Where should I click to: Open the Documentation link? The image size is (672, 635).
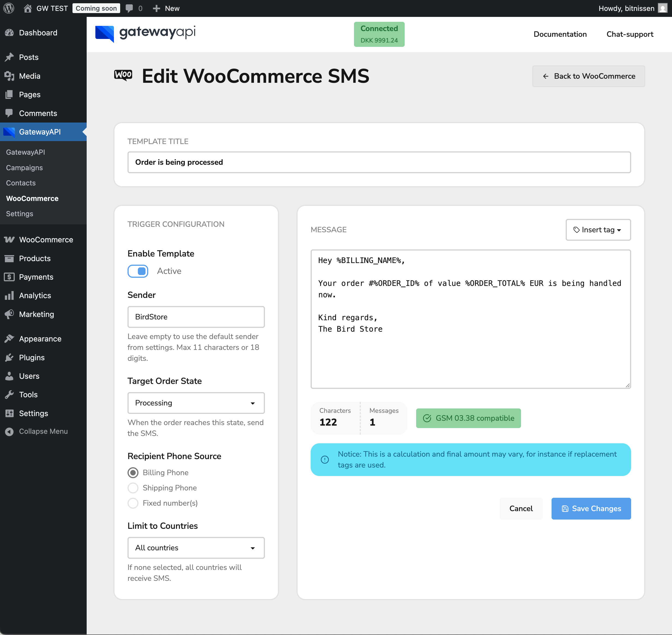tap(560, 34)
